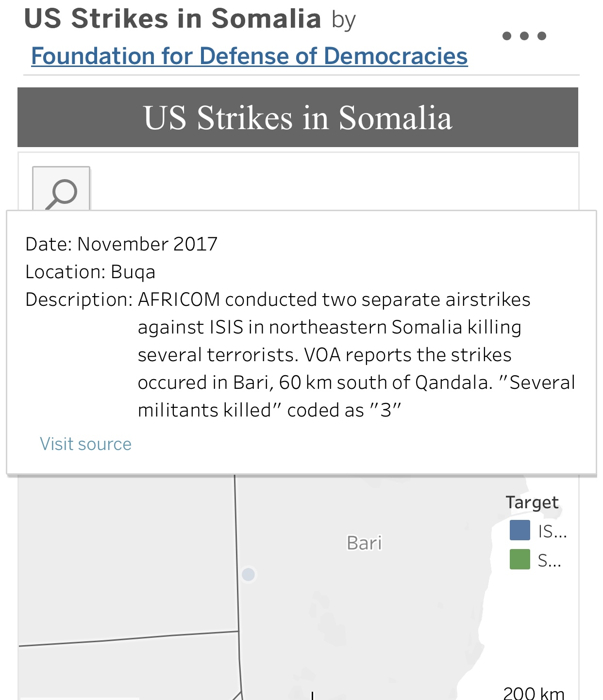Click the Bari region label on map

click(364, 543)
